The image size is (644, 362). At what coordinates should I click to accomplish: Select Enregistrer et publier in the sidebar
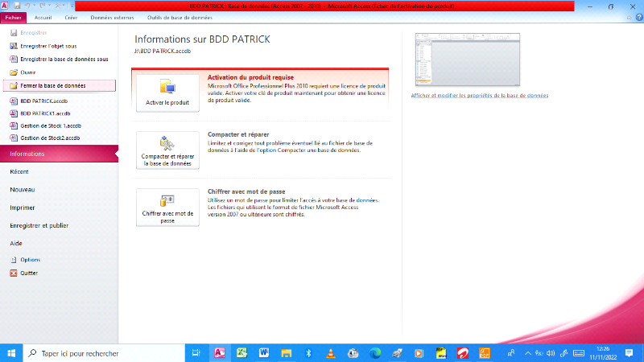39,225
